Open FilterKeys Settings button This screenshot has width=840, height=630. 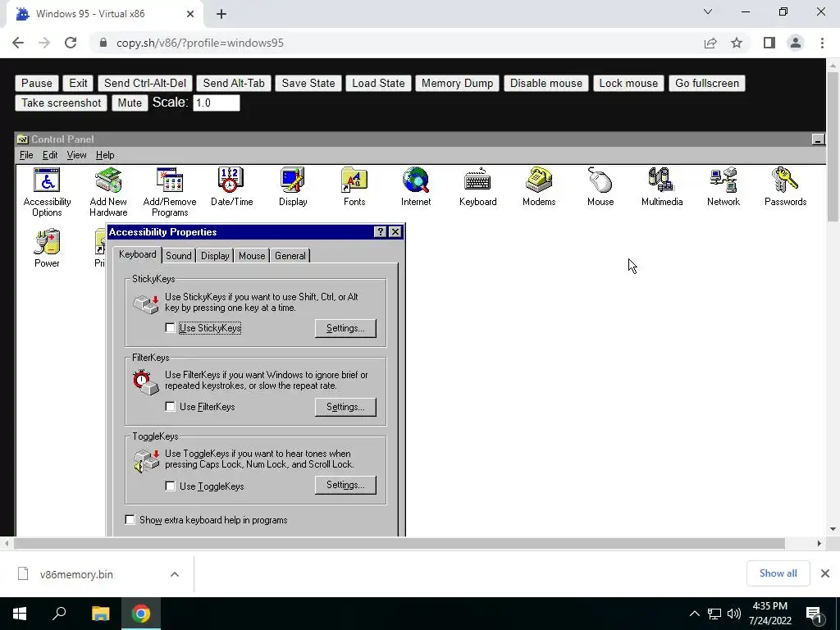pyautogui.click(x=345, y=407)
